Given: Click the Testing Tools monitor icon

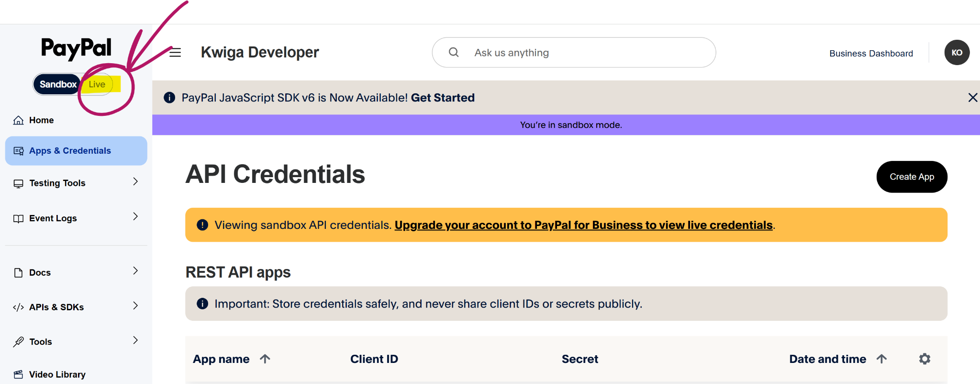Looking at the screenshot, I should pyautogui.click(x=18, y=183).
